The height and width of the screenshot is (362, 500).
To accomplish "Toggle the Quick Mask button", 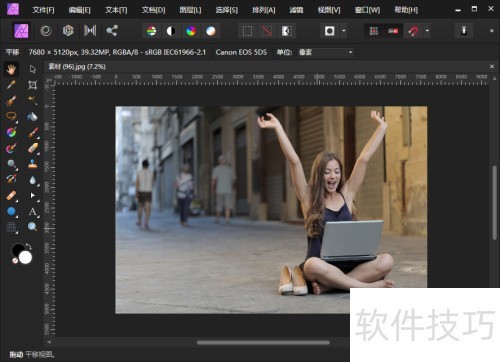I will pyautogui.click(x=329, y=31).
